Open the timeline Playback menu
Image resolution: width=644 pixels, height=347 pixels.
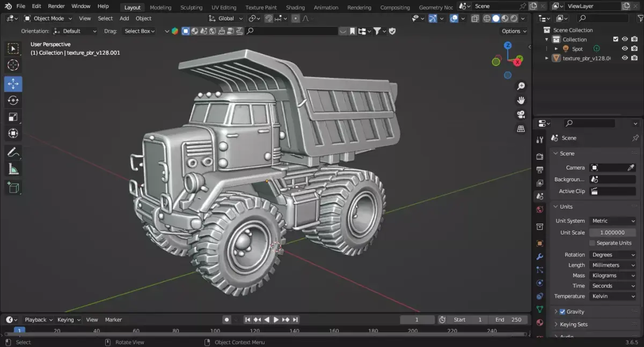[x=38, y=320]
